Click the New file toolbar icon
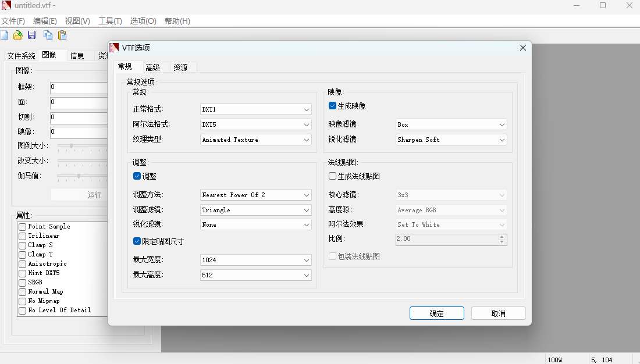The width and height of the screenshot is (640, 364). [5, 35]
